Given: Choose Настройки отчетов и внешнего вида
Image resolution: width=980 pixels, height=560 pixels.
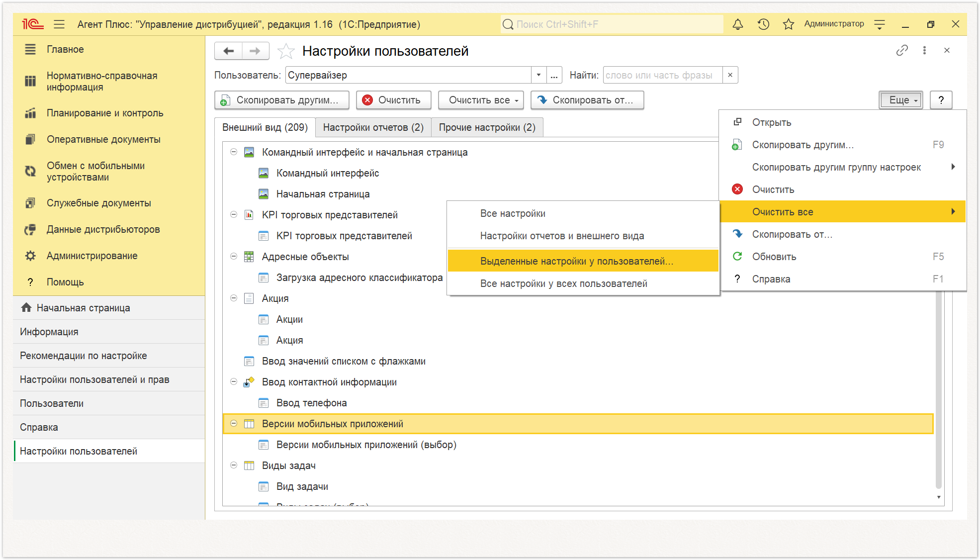Looking at the screenshot, I should pyautogui.click(x=583, y=236).
